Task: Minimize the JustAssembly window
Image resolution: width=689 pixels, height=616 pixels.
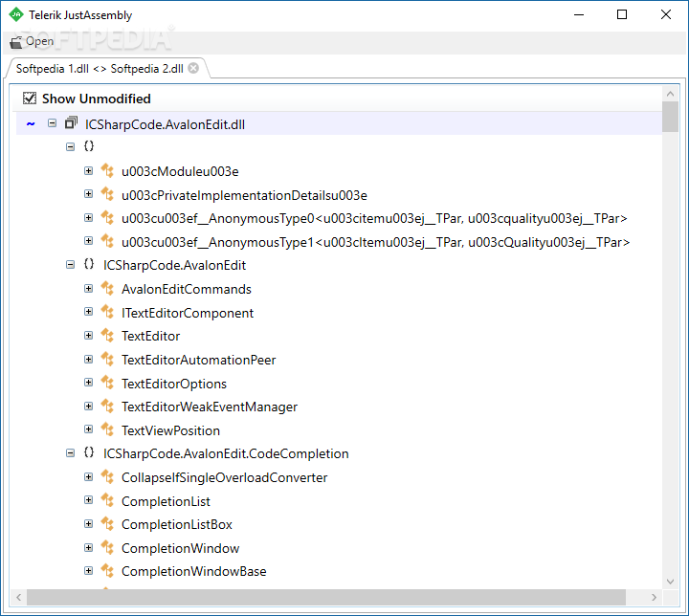Action: (579, 14)
